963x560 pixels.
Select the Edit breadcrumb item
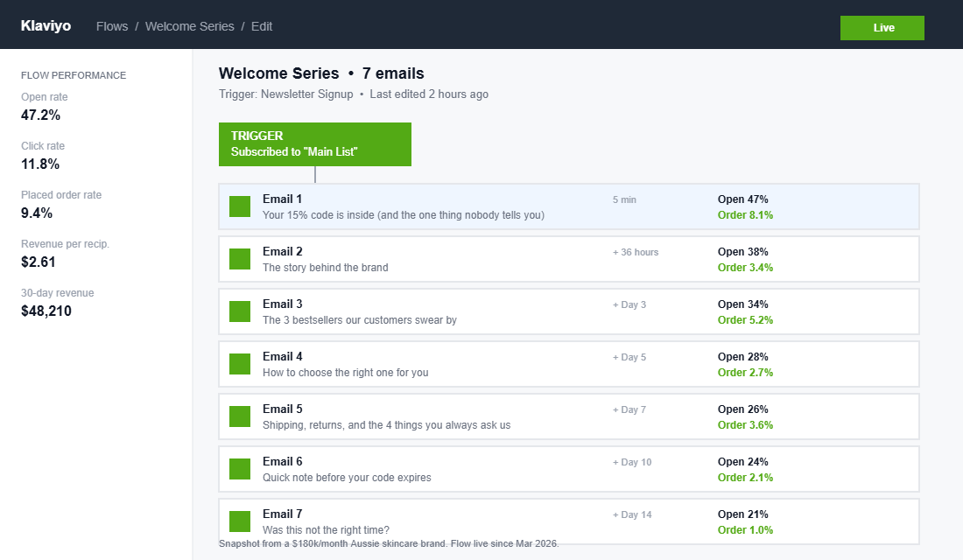(262, 26)
